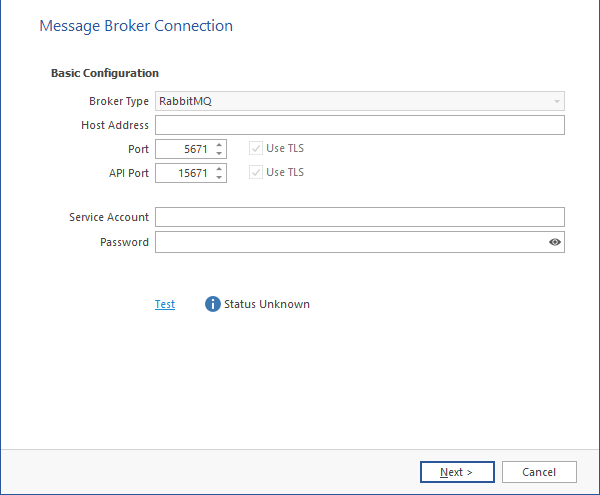Click into the API Port number field

point(183,173)
